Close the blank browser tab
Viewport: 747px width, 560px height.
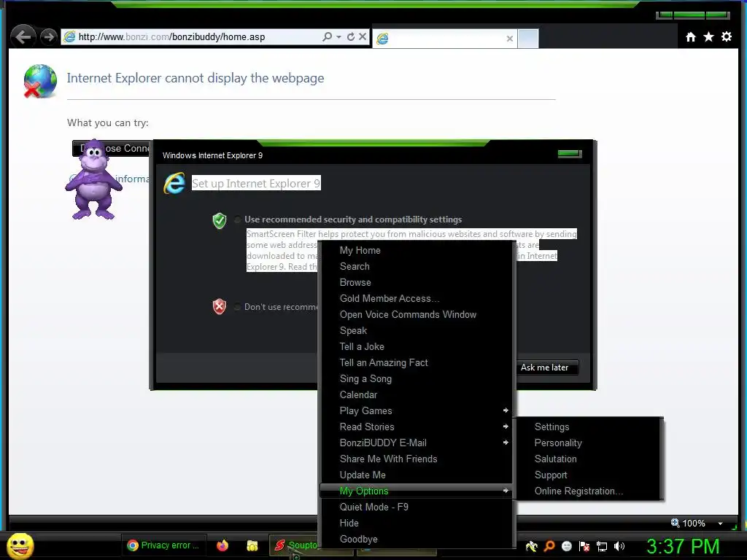pos(509,39)
